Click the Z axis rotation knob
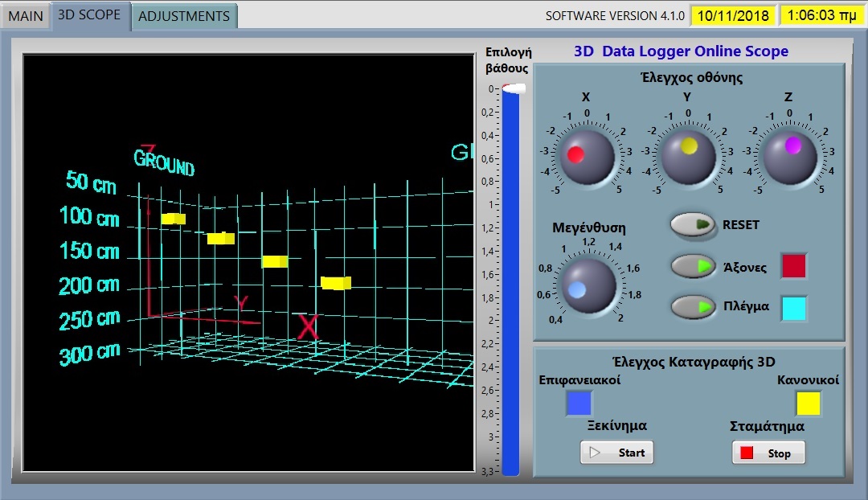868x500 pixels. coord(789,156)
